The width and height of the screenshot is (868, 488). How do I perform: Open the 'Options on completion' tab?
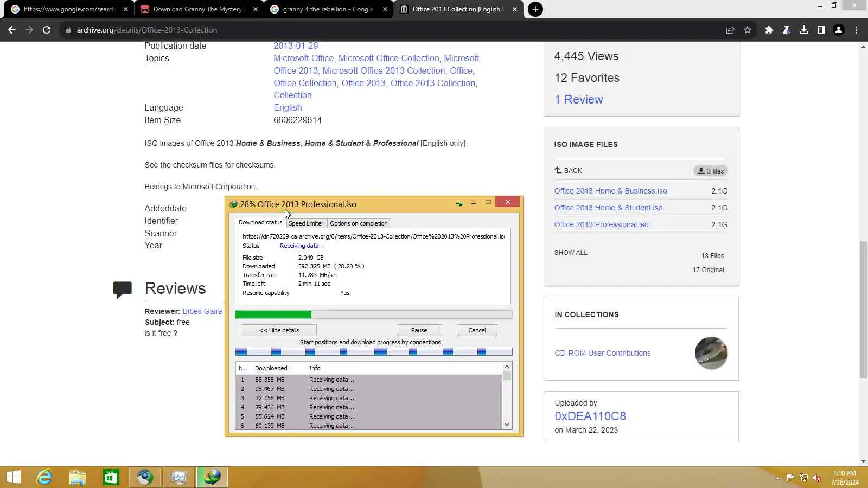[x=359, y=223]
